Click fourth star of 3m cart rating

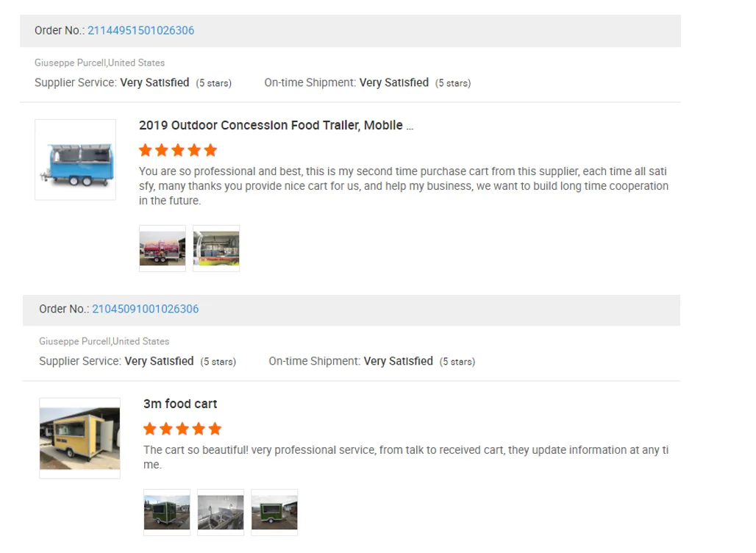[x=199, y=429]
